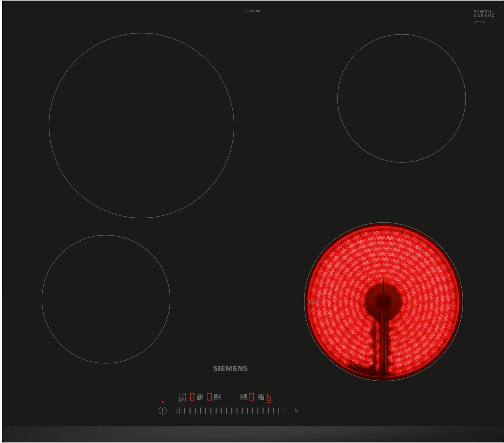Tap the boost 'b' at slider end

pyautogui.click(x=296, y=411)
